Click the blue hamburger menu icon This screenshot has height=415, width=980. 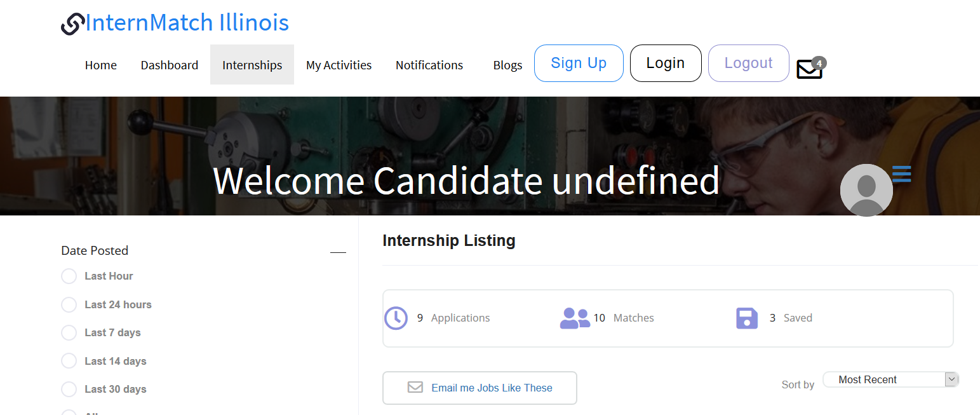click(902, 173)
